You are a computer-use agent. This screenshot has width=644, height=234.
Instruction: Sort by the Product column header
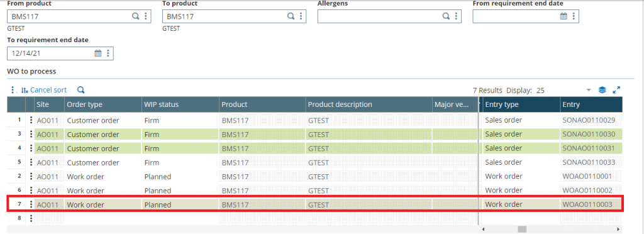click(x=262, y=104)
